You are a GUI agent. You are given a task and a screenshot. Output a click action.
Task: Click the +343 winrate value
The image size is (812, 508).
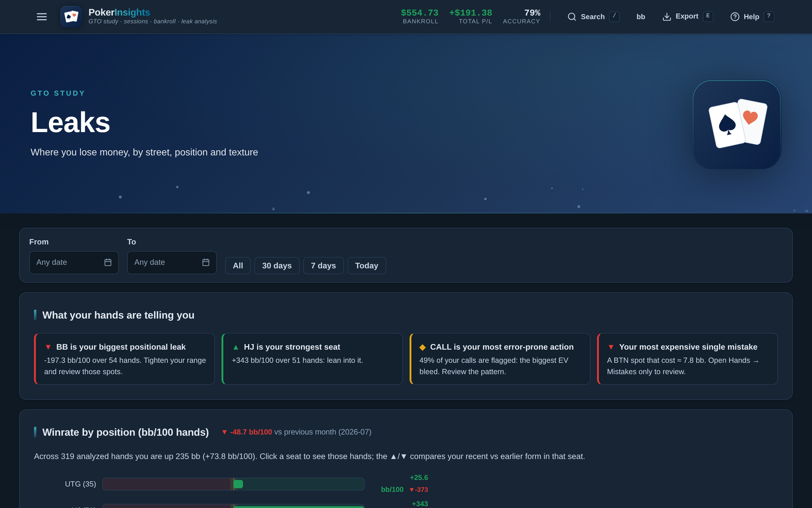(420, 504)
